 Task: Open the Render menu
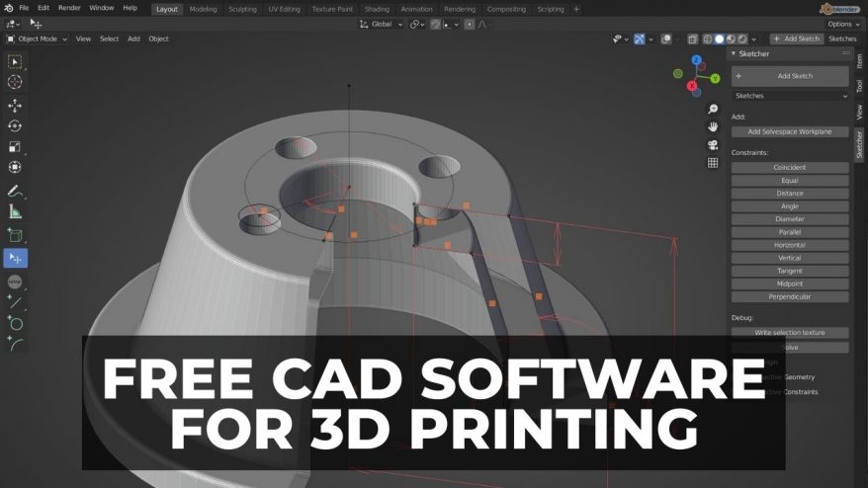point(69,8)
